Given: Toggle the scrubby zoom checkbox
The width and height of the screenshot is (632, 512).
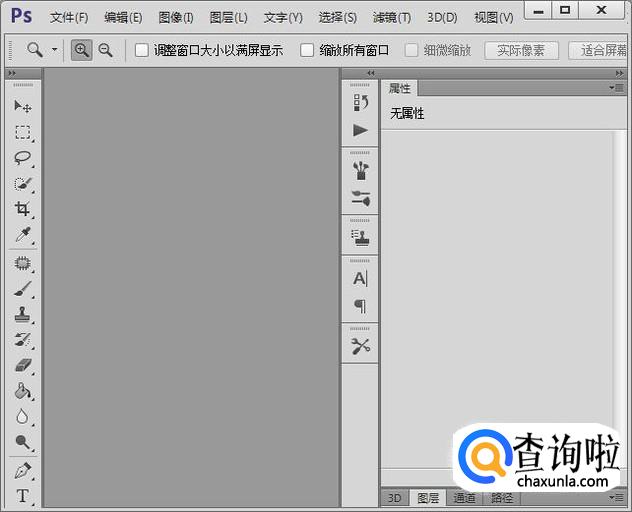Looking at the screenshot, I should coord(411,50).
